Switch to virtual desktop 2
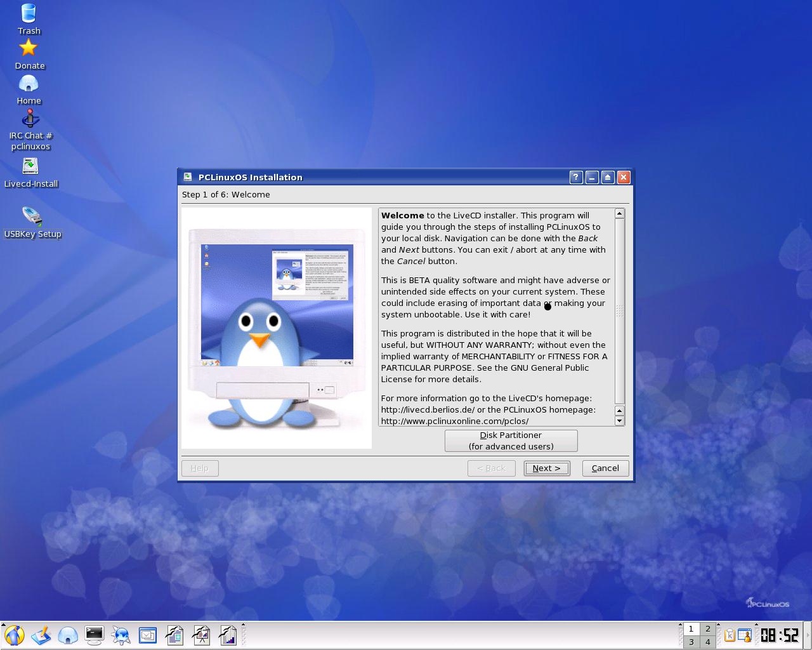 (x=708, y=629)
